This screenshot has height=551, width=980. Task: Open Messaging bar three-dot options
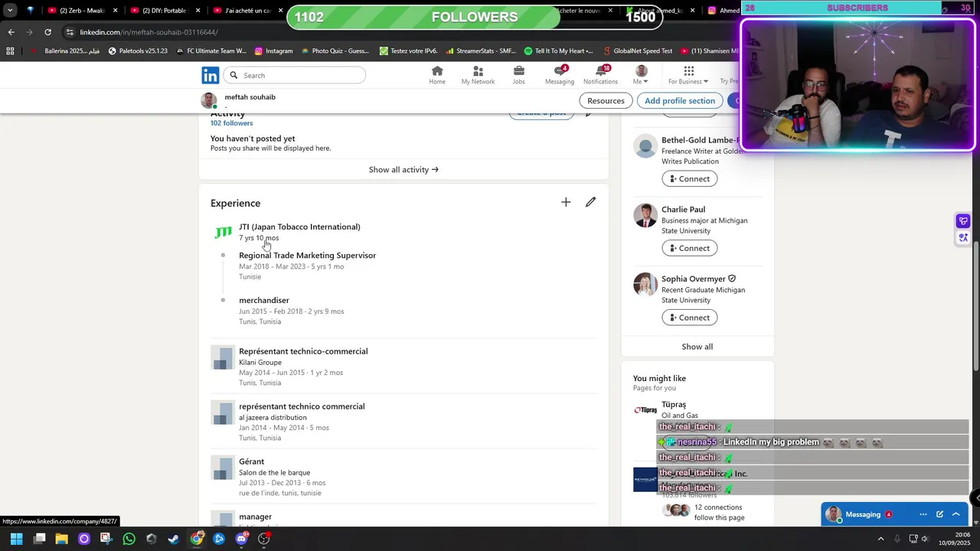tap(923, 514)
